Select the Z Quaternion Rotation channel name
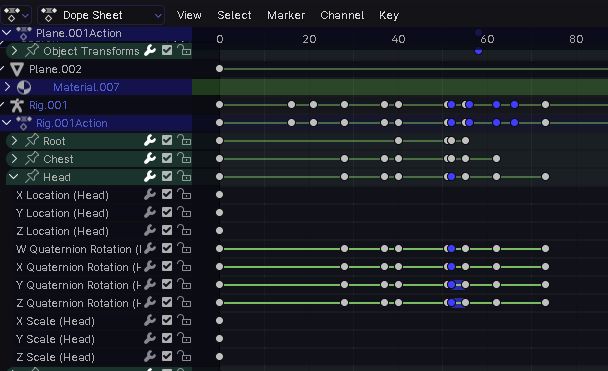 (78, 303)
